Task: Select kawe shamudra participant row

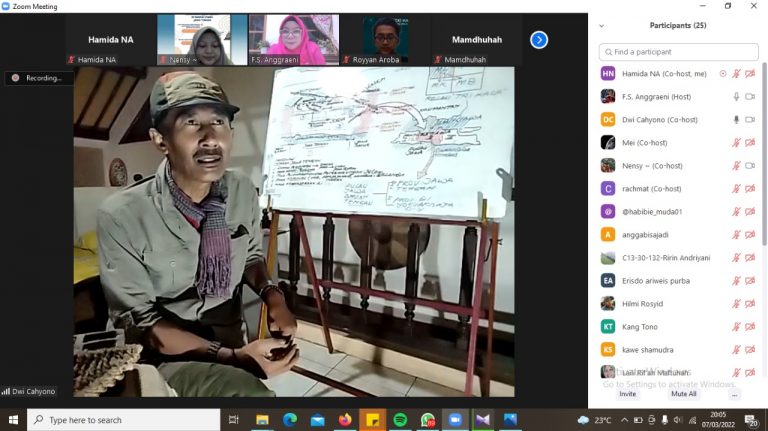Action: point(678,350)
